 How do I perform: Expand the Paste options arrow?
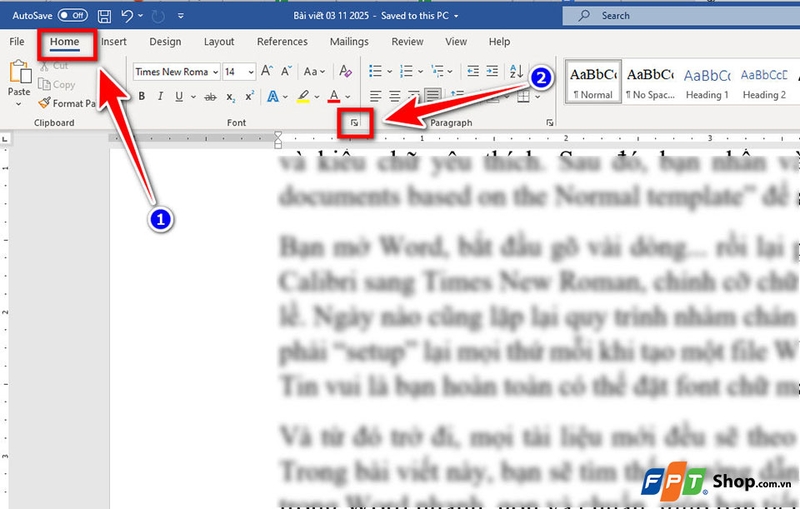point(18,105)
